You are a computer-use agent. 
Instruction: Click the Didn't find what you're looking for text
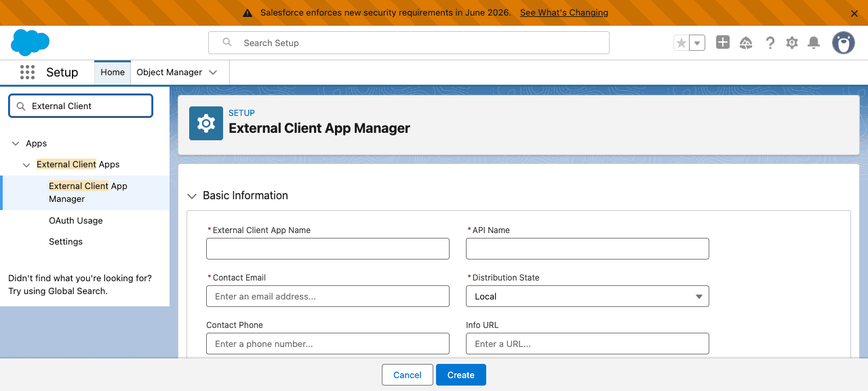click(80, 279)
